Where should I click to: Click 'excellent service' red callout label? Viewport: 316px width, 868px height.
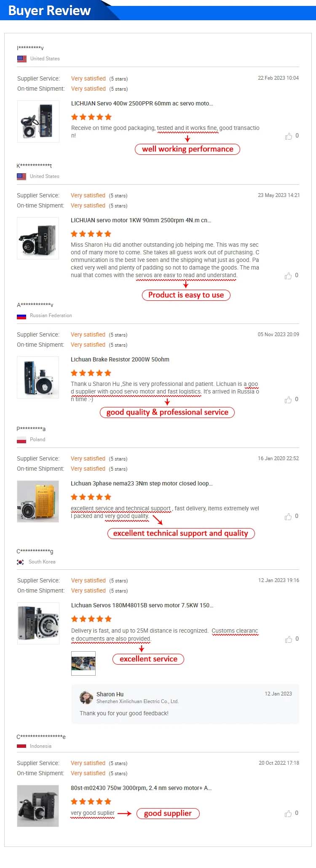tap(148, 659)
